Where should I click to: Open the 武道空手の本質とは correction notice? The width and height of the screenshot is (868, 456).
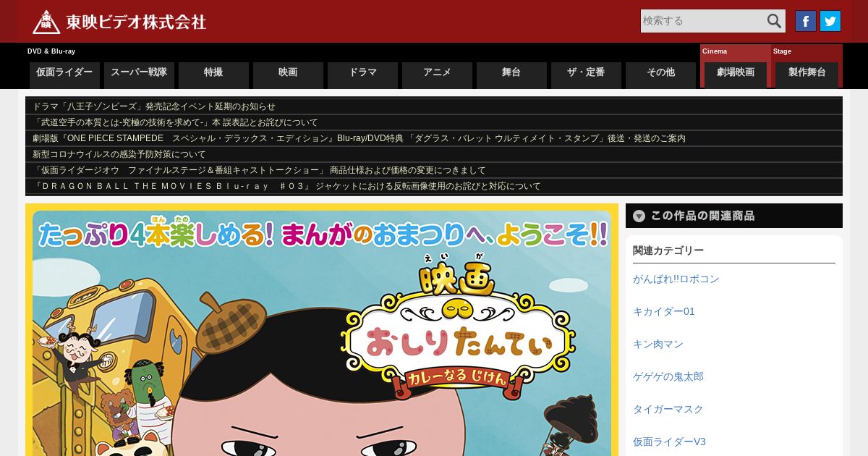(x=175, y=122)
